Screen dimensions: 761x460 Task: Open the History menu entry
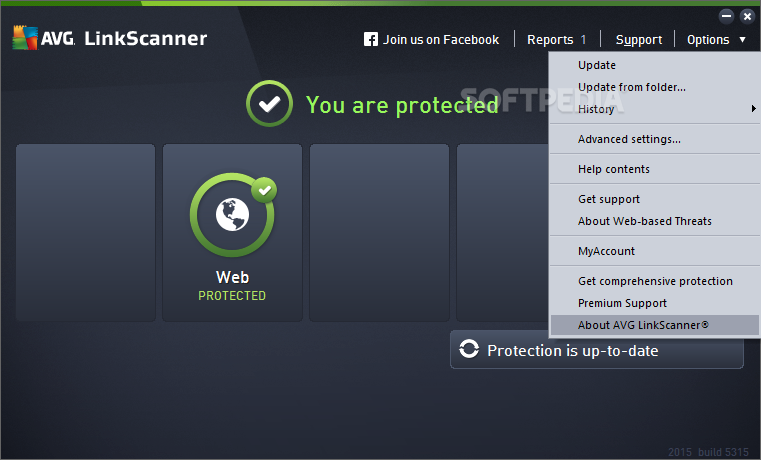(654, 109)
